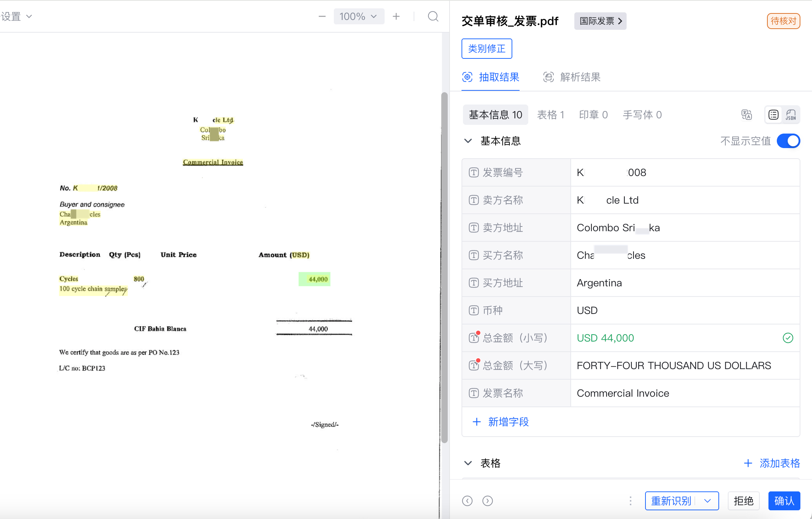Image resolution: width=812 pixels, height=519 pixels.
Task: Collapse the 基本信息 section
Action: [468, 141]
